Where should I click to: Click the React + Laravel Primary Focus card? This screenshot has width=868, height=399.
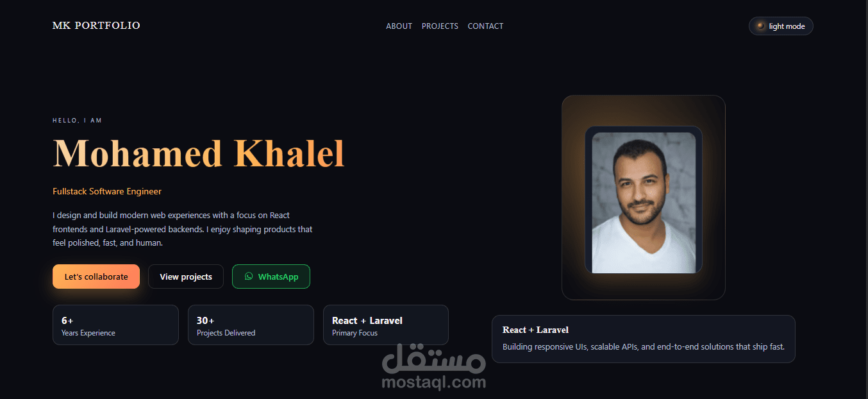386,325
